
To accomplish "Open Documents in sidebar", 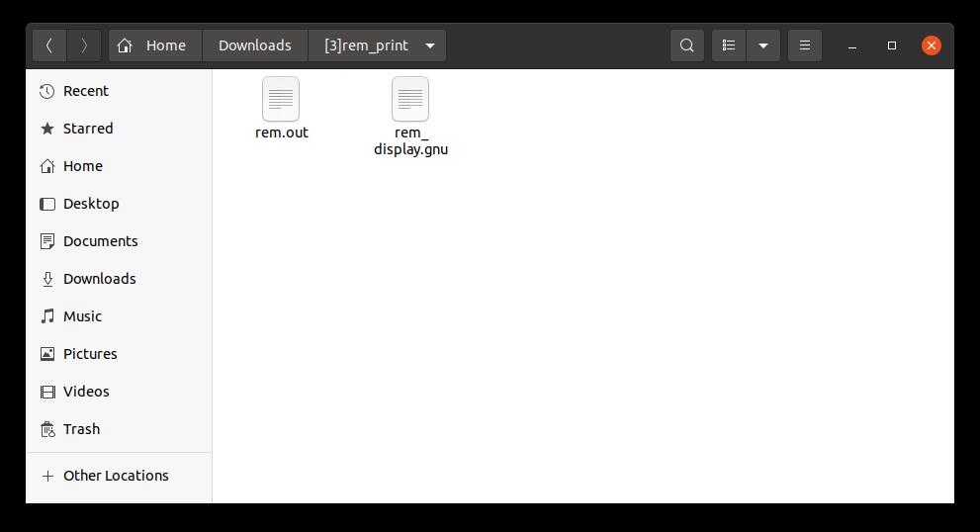I will (x=119, y=241).
